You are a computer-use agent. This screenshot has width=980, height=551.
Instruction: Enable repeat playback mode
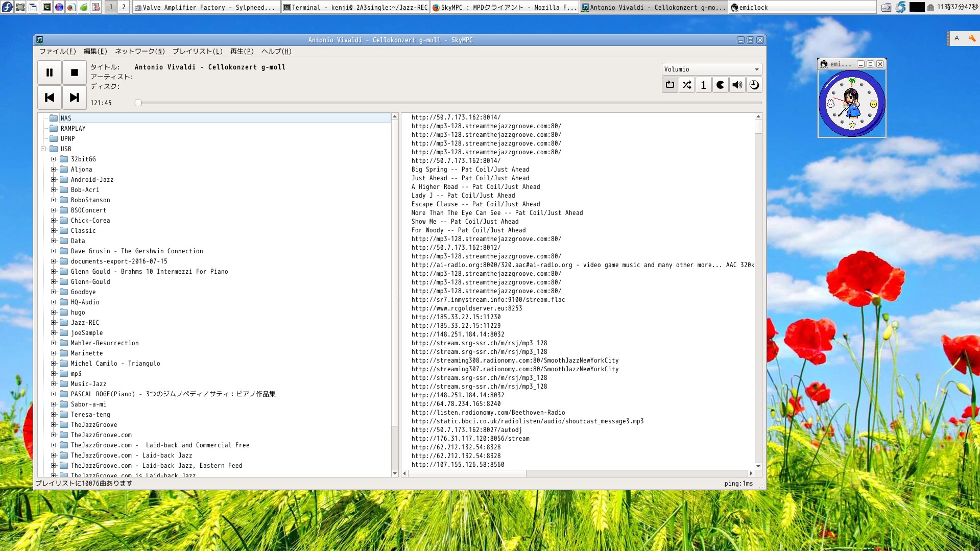click(x=670, y=85)
